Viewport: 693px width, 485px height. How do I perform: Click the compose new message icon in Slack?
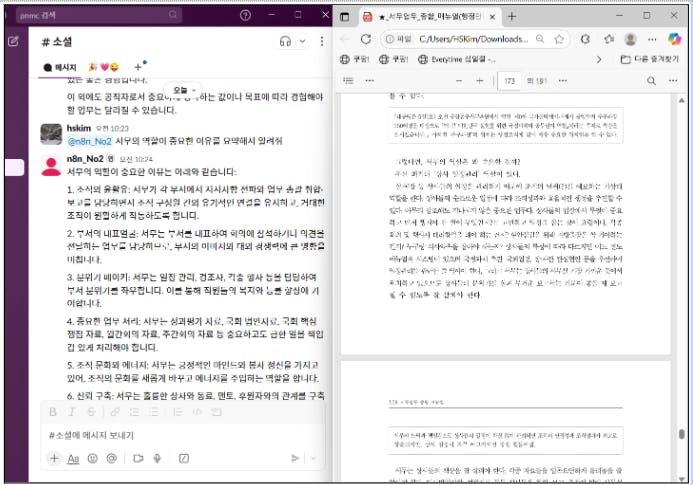coord(13,42)
